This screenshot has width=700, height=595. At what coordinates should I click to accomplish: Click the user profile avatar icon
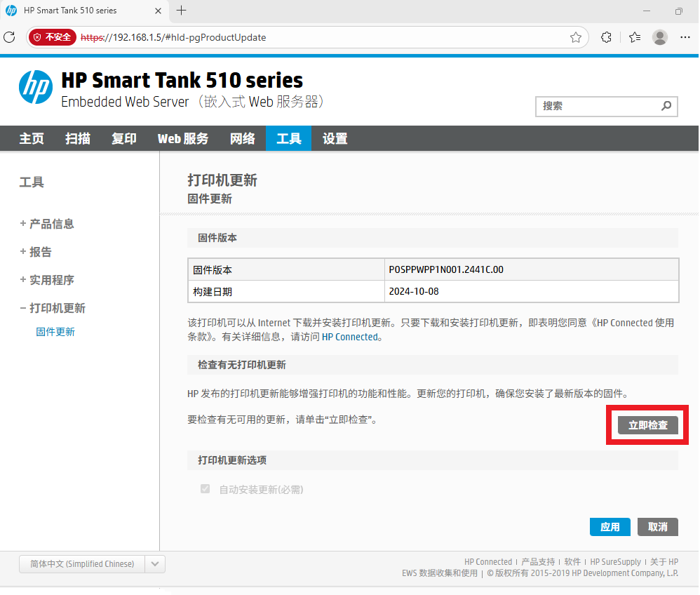(659, 37)
